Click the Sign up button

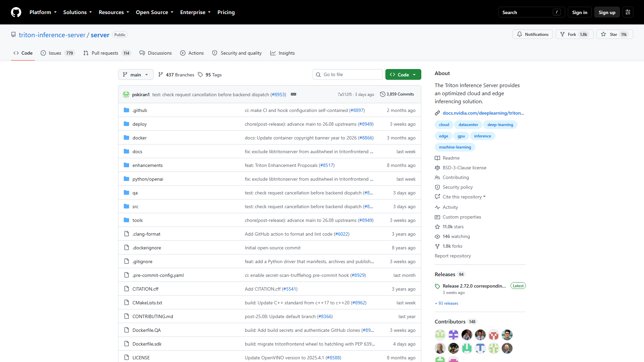(607, 12)
